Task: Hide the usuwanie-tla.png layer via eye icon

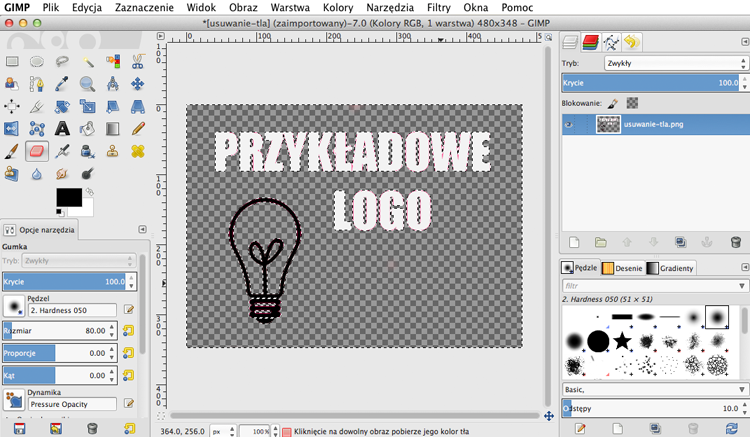Action: [568, 125]
